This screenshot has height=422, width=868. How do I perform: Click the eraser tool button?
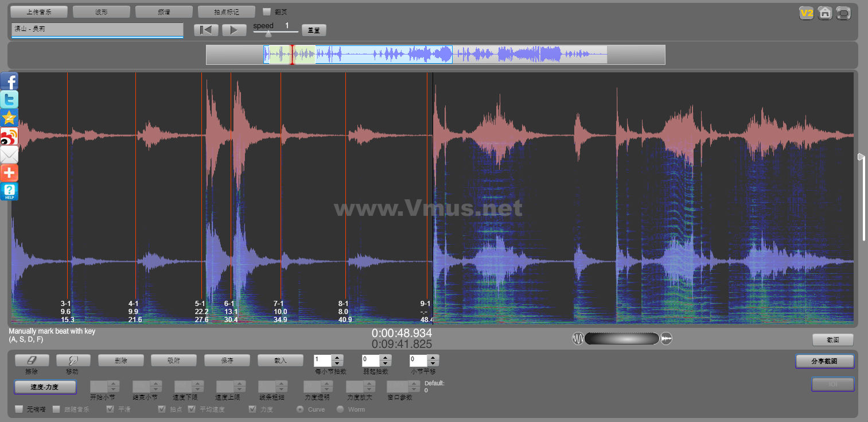32,360
